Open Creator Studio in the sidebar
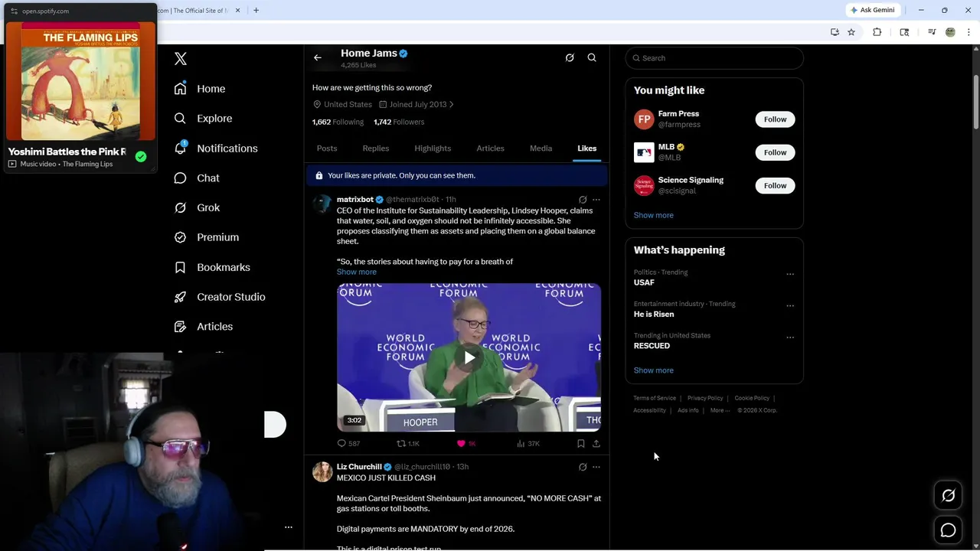 pyautogui.click(x=220, y=297)
